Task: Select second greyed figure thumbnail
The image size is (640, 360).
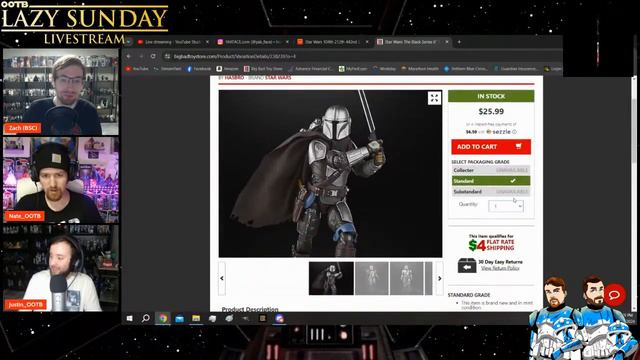Action: [371, 278]
